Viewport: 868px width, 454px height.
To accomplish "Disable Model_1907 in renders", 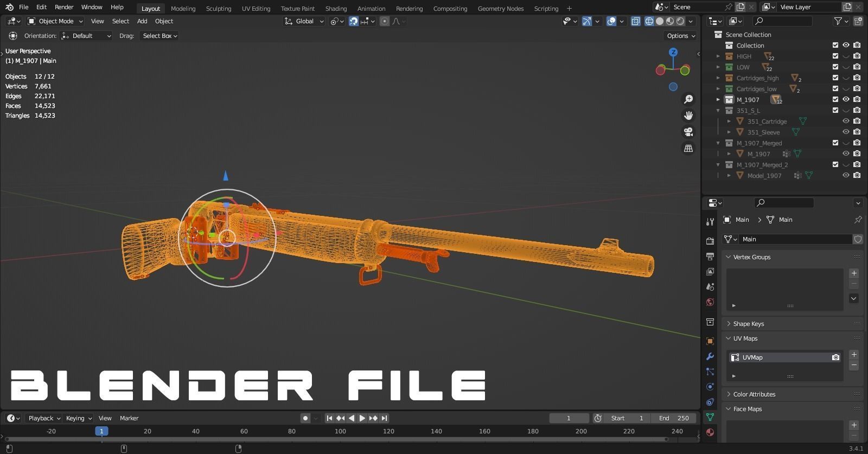I will [x=857, y=175].
